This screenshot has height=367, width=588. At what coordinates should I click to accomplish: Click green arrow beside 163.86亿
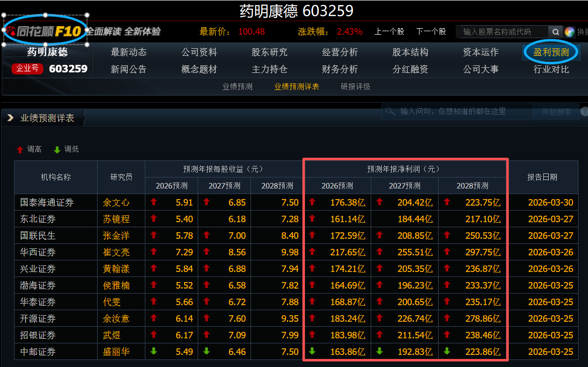point(312,351)
